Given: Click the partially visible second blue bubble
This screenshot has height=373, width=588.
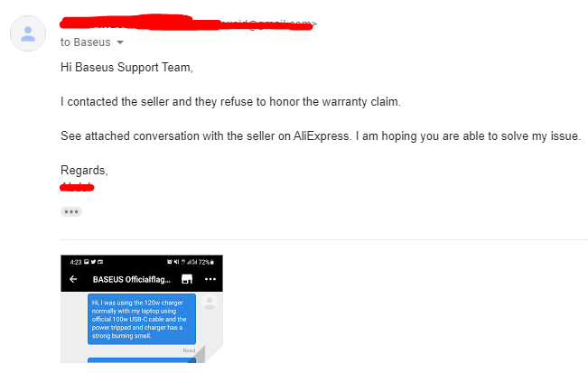Looking at the screenshot, I should 142,360.
